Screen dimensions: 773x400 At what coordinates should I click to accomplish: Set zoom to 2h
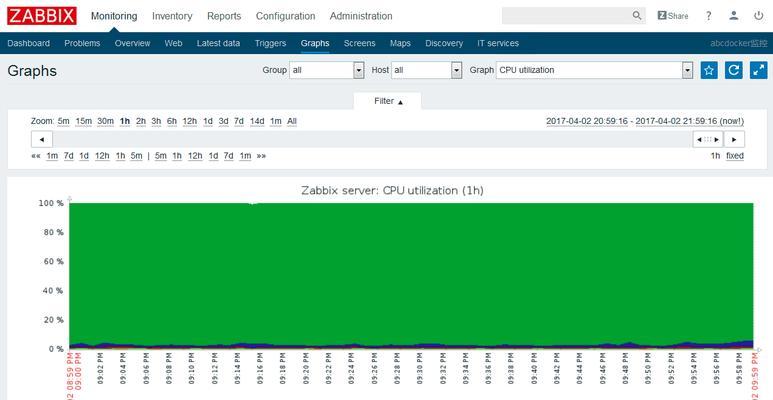(141, 121)
